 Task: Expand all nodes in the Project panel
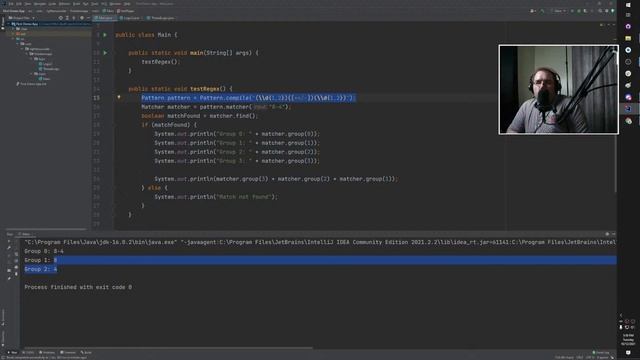67,18
